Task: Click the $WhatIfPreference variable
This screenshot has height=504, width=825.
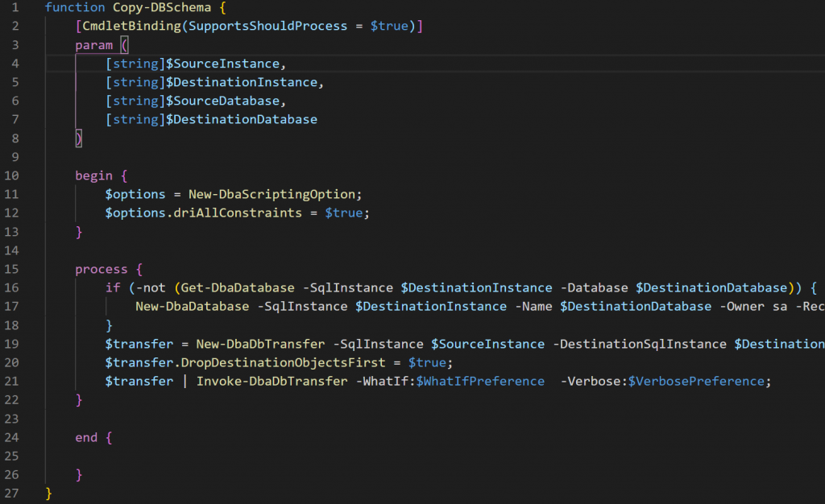Action: pyautogui.click(x=480, y=381)
